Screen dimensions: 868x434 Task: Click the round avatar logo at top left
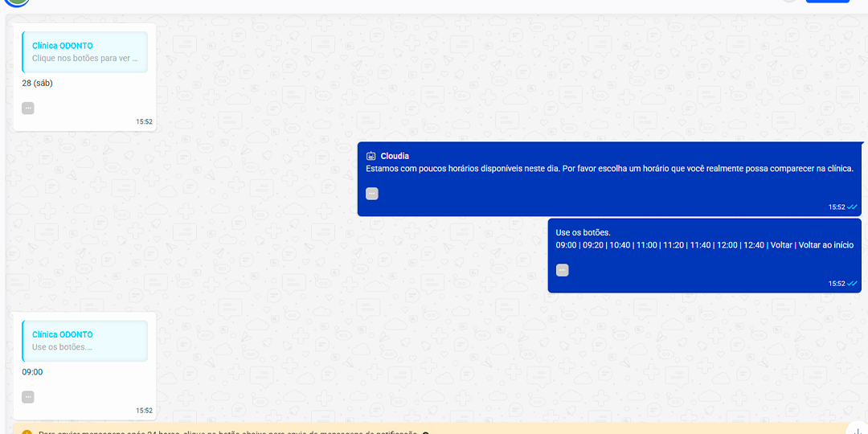(16, 2)
